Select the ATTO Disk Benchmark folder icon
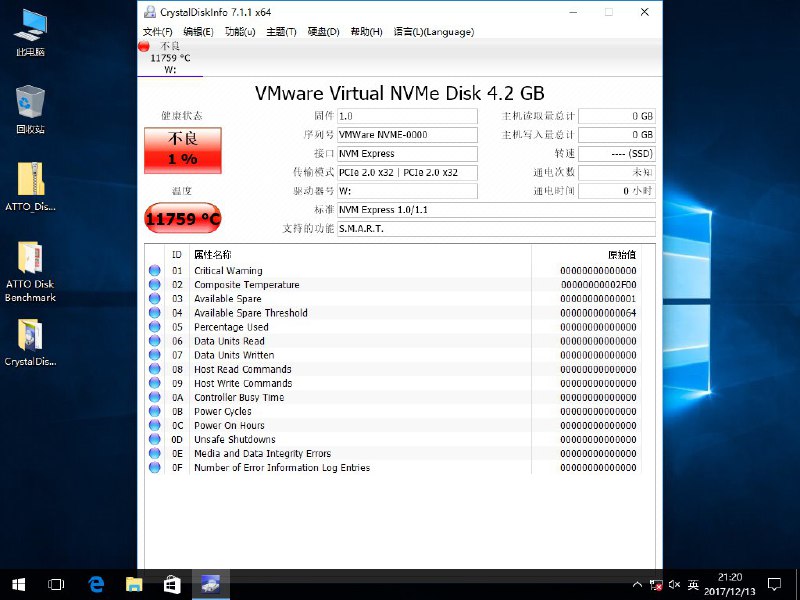 tap(30, 271)
